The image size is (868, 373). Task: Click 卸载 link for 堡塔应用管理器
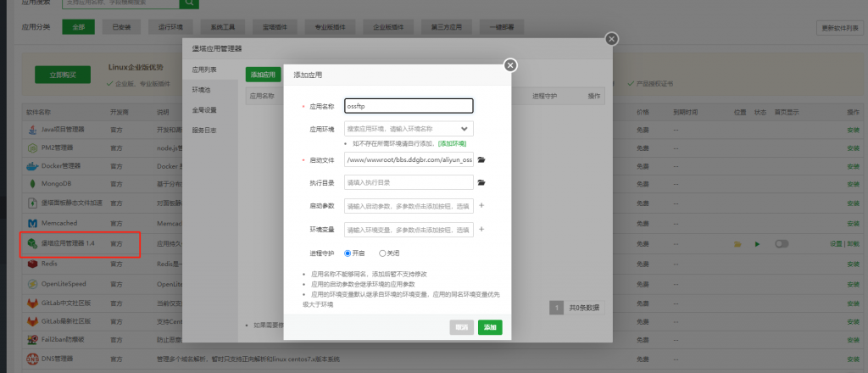tap(853, 244)
